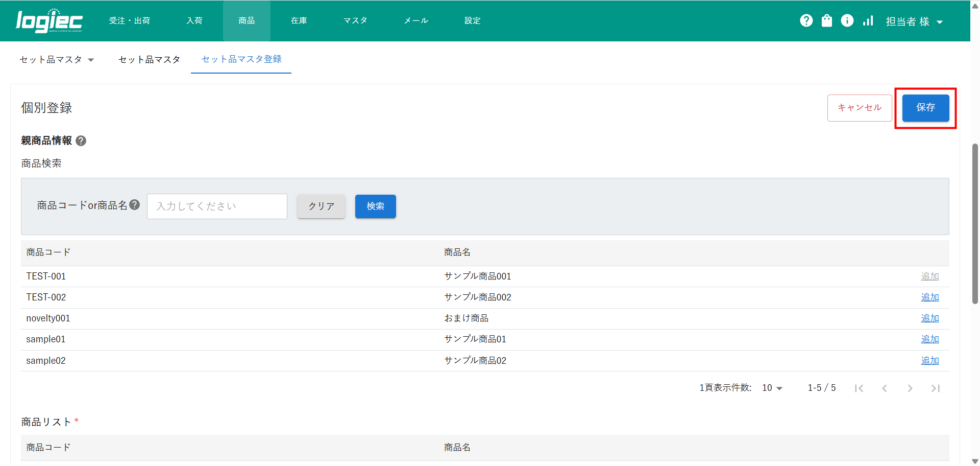The image size is (980, 466).
Task: Click the logiec logo
Action: pyautogui.click(x=49, y=21)
